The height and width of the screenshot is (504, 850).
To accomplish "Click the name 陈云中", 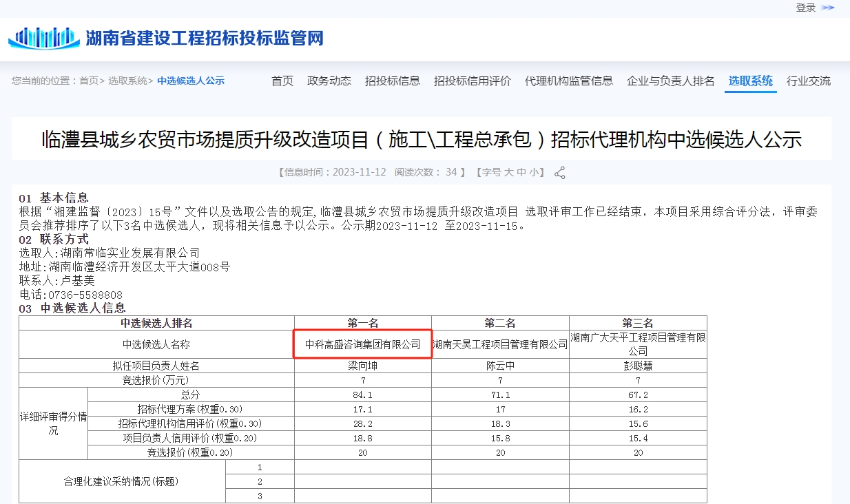I will (x=500, y=366).
